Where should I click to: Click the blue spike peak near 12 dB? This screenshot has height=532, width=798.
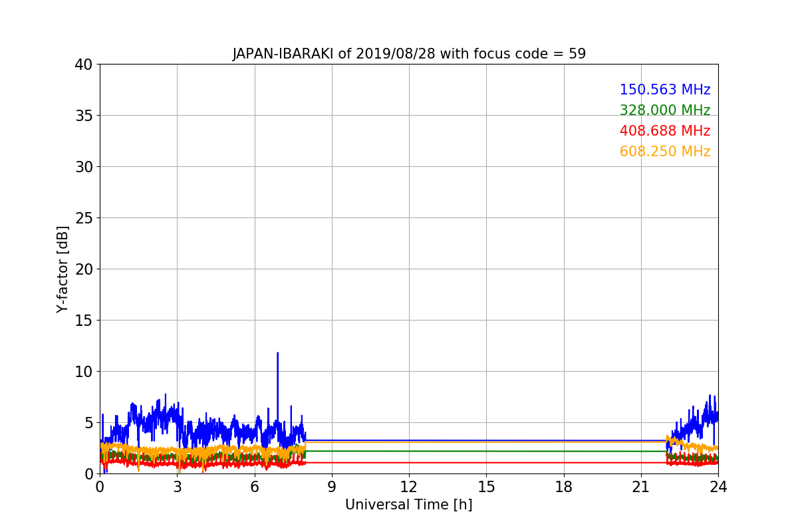(277, 353)
